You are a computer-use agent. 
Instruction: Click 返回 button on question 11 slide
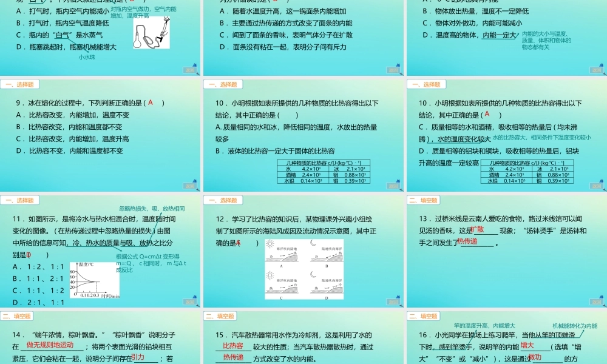[190, 302]
